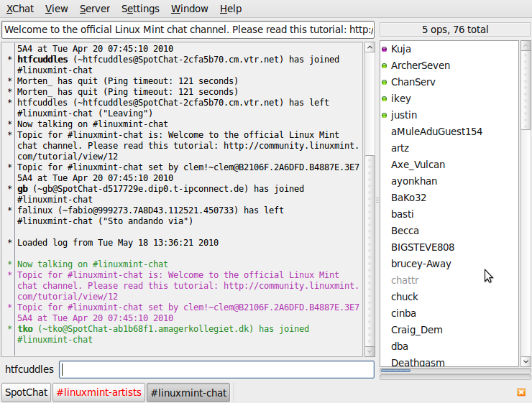Image resolution: width=532 pixels, height=403 pixels.
Task: Switch to the SpotChat server tab
Action: pos(26,392)
